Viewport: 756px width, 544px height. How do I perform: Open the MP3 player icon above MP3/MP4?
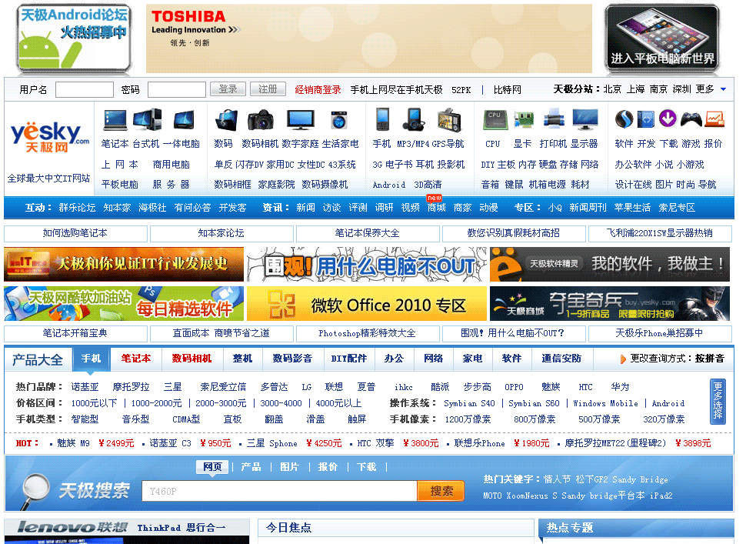pyautogui.click(x=414, y=119)
